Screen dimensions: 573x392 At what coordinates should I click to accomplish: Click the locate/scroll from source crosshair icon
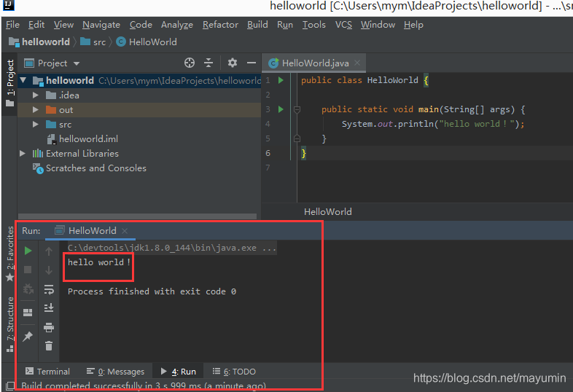tap(190, 63)
